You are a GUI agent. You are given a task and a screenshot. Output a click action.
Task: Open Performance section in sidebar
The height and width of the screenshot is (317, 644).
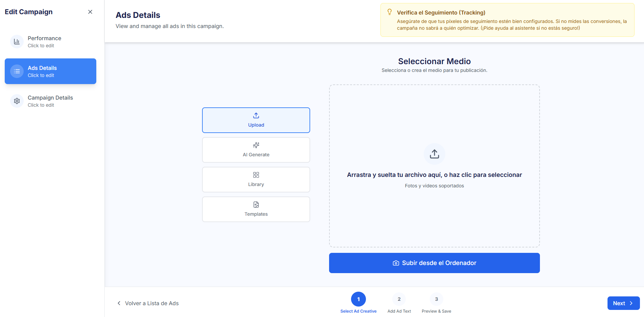click(x=45, y=42)
